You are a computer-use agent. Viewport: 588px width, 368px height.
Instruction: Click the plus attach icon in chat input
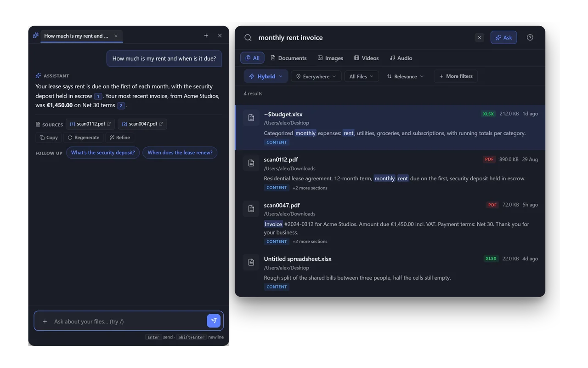click(x=45, y=322)
